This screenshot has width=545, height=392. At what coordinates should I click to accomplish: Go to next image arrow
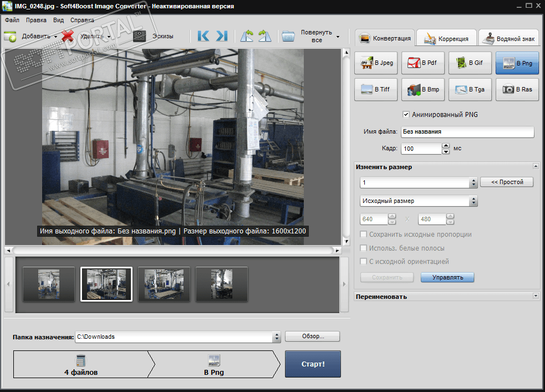(x=222, y=36)
